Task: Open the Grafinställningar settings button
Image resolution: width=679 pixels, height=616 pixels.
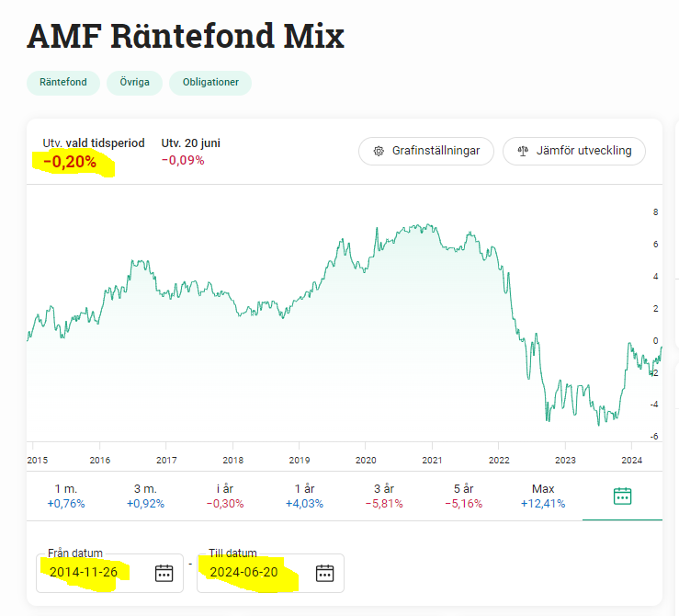Action: (x=426, y=151)
